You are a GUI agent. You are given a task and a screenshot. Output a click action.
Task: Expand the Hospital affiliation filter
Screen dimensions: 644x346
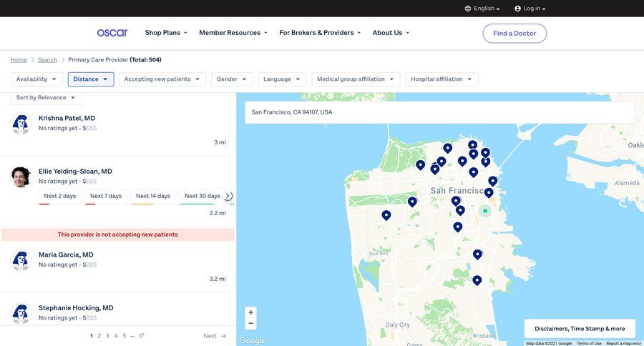click(x=441, y=79)
